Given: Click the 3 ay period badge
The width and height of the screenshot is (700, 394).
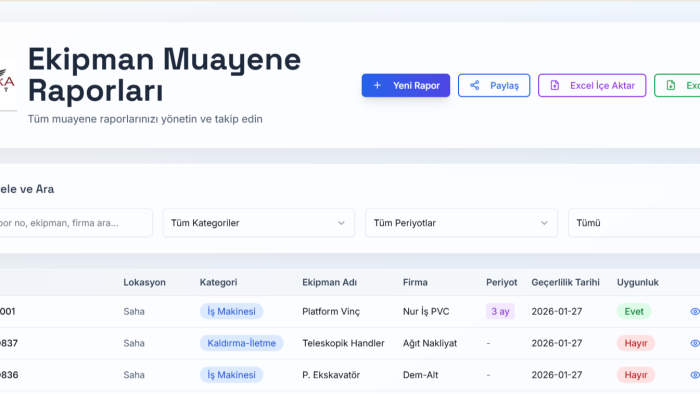Looking at the screenshot, I should [500, 311].
